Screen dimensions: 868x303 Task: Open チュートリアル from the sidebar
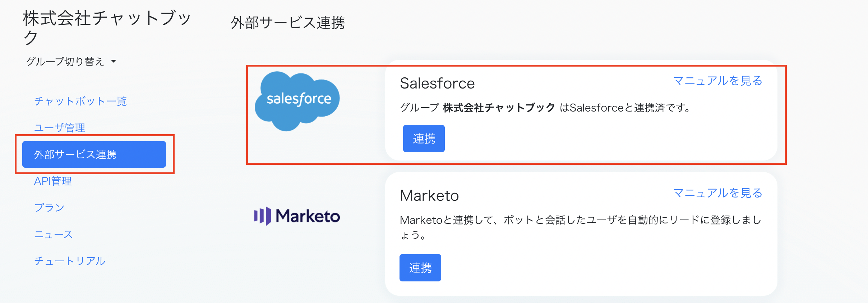(x=70, y=261)
